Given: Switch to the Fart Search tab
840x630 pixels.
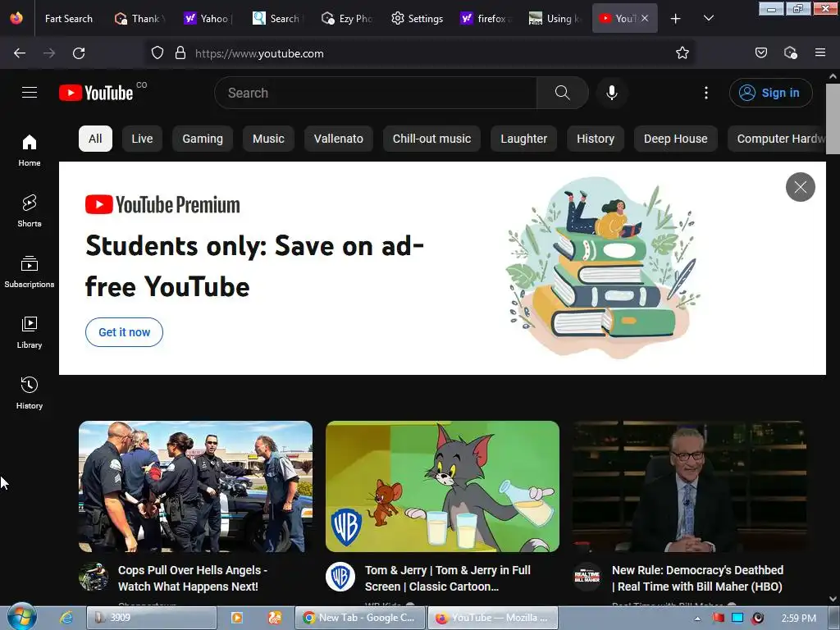Looking at the screenshot, I should click(69, 19).
